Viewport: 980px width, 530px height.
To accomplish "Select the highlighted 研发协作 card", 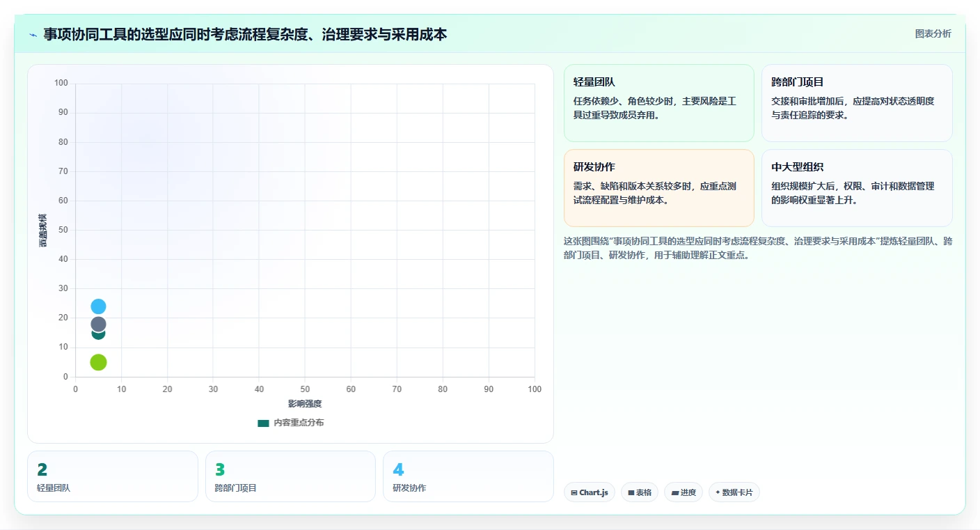I will [658, 188].
